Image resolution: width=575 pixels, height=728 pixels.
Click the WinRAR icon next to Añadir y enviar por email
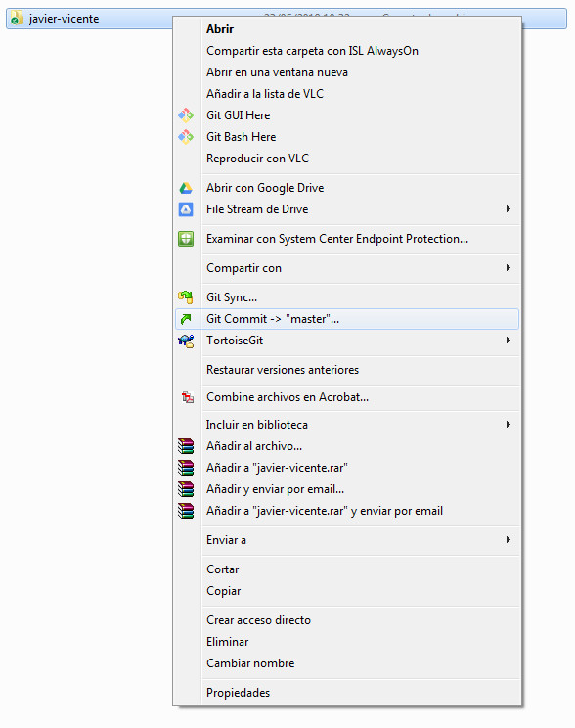pos(186,489)
